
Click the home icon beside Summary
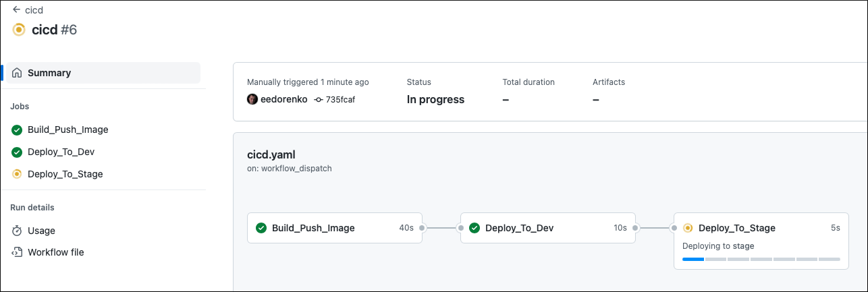tap(17, 73)
